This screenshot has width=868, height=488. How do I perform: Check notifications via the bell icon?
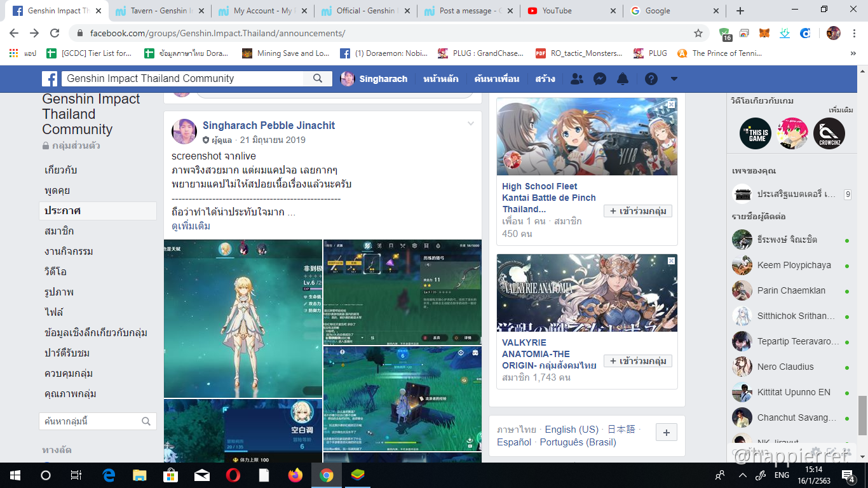tap(623, 78)
